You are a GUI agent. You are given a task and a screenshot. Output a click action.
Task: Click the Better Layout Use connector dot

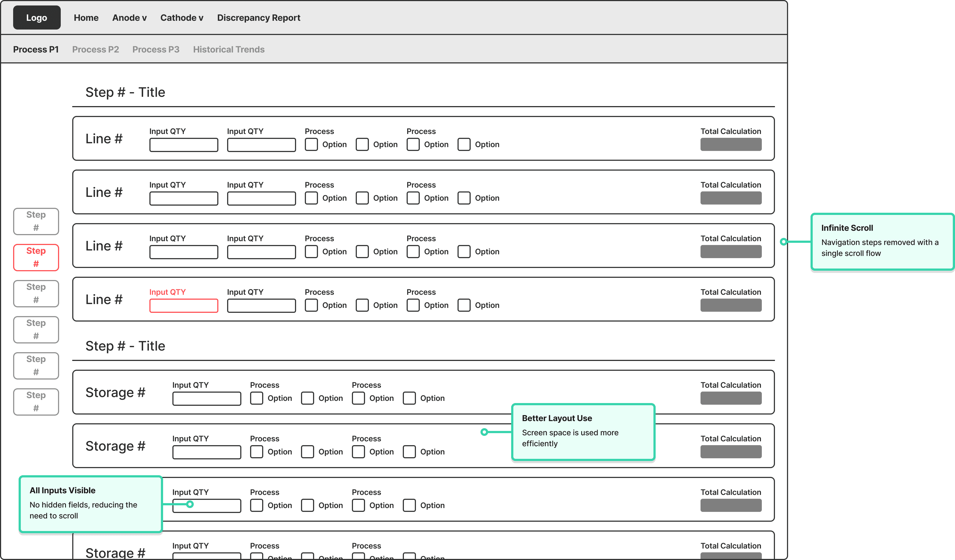click(x=484, y=432)
